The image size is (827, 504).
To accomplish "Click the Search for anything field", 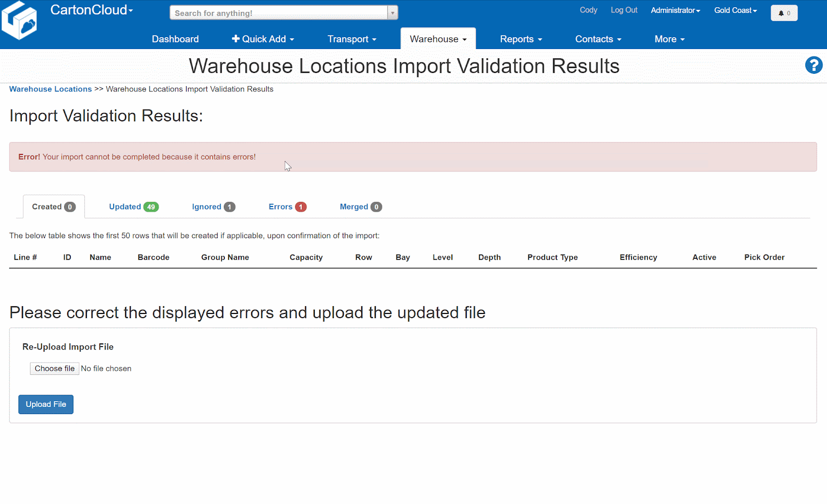I will click(x=279, y=13).
